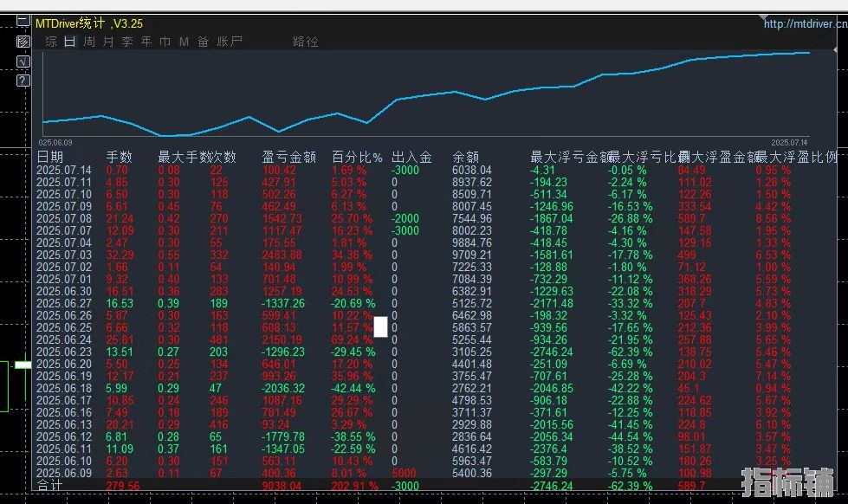The height and width of the screenshot is (504, 848).
Task: Click trade count 481 on 2025.06.24
Action: click(218, 339)
